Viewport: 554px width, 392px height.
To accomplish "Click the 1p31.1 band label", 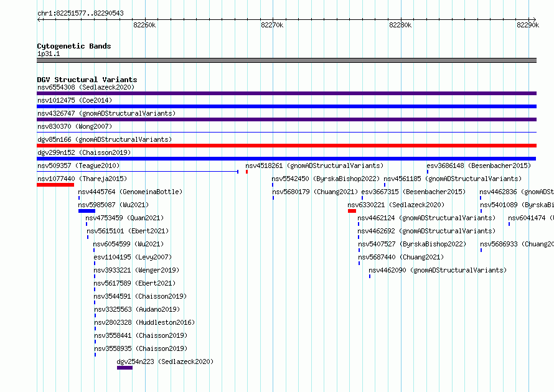I will [49, 54].
